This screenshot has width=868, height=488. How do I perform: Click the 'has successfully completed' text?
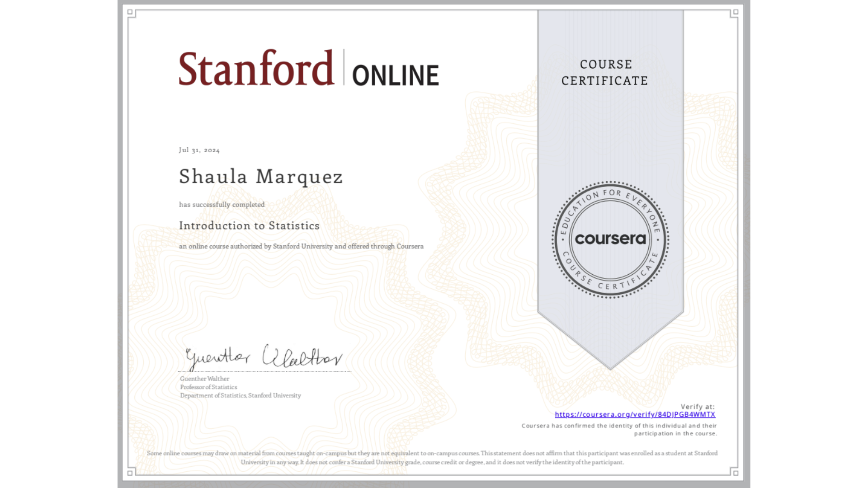pyautogui.click(x=222, y=205)
